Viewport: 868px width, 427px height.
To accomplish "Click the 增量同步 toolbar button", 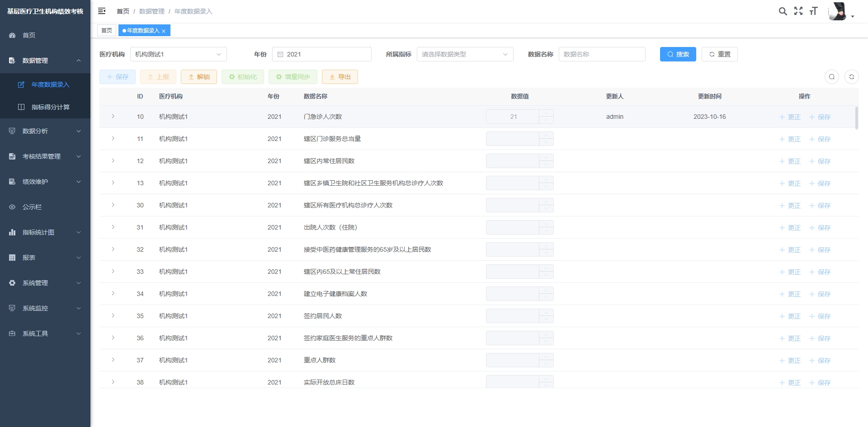I will coord(293,77).
